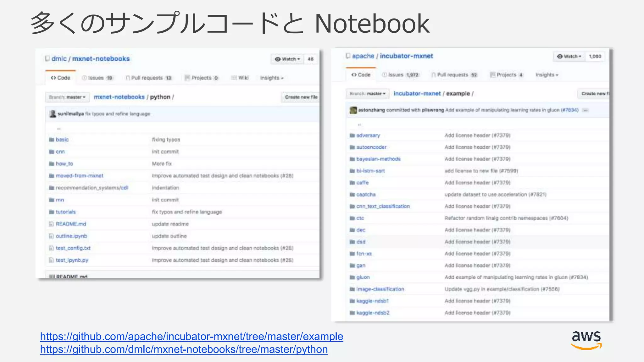This screenshot has width=644, height=362.
Task: Open Projects 4 tab in incubator-mxnet
Action: [x=507, y=75]
